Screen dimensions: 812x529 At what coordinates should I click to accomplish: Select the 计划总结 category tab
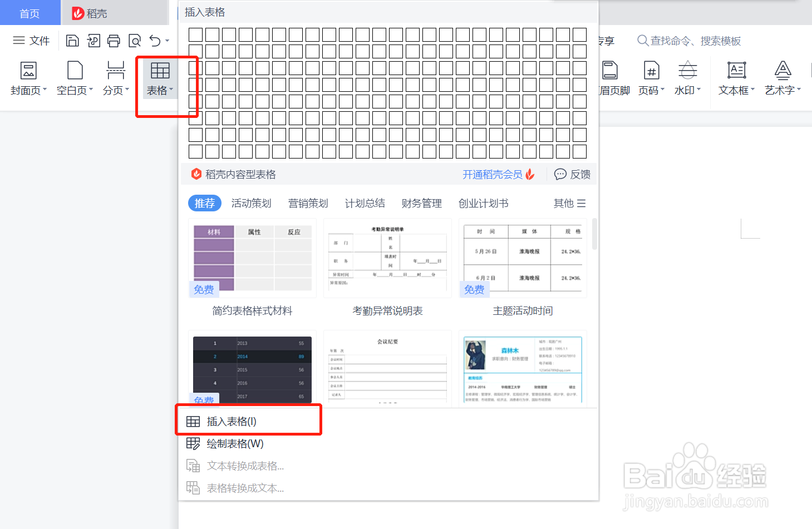point(365,203)
